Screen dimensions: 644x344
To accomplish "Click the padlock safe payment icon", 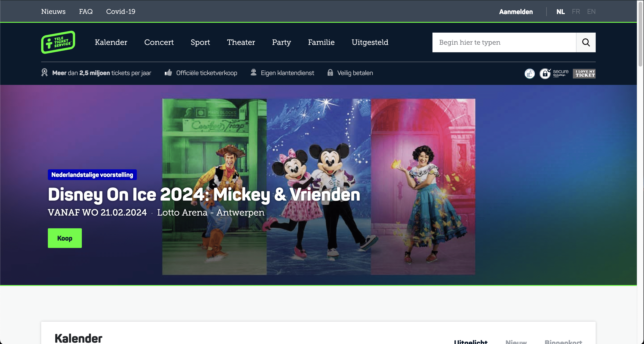I will (330, 73).
